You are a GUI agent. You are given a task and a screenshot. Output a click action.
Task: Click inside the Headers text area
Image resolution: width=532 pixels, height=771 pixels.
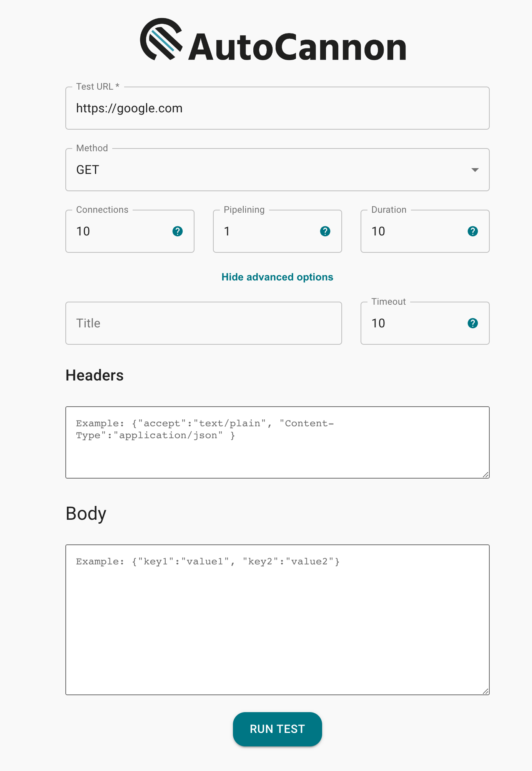pyautogui.click(x=278, y=442)
